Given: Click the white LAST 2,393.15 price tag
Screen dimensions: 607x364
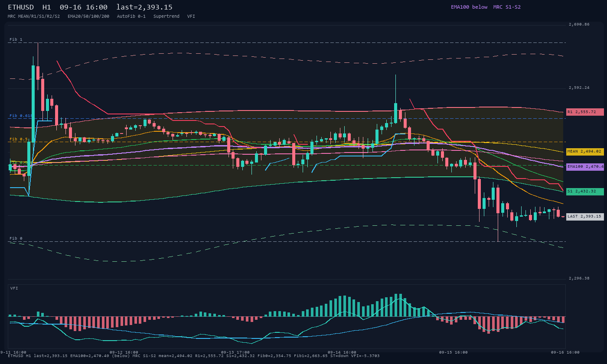Looking at the screenshot, I should 585,217.
